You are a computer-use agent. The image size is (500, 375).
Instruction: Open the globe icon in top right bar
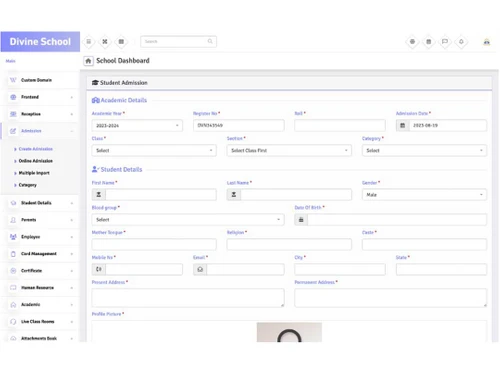pos(412,42)
